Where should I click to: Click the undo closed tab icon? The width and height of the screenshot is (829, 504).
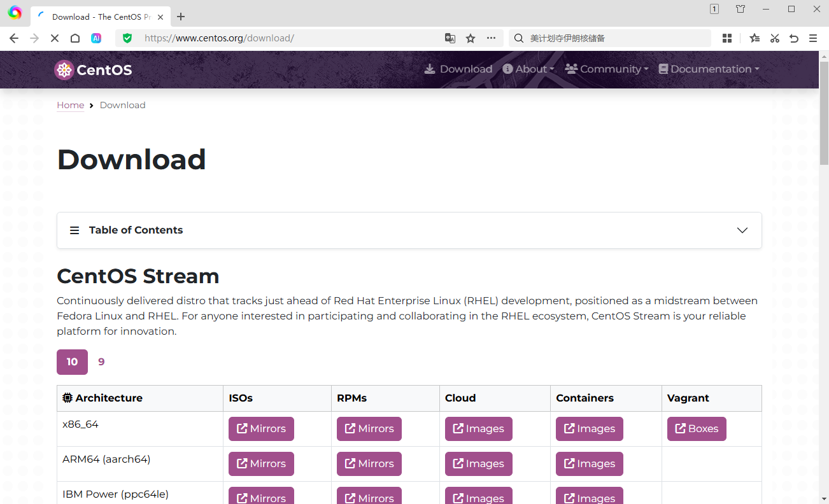pyautogui.click(x=794, y=38)
